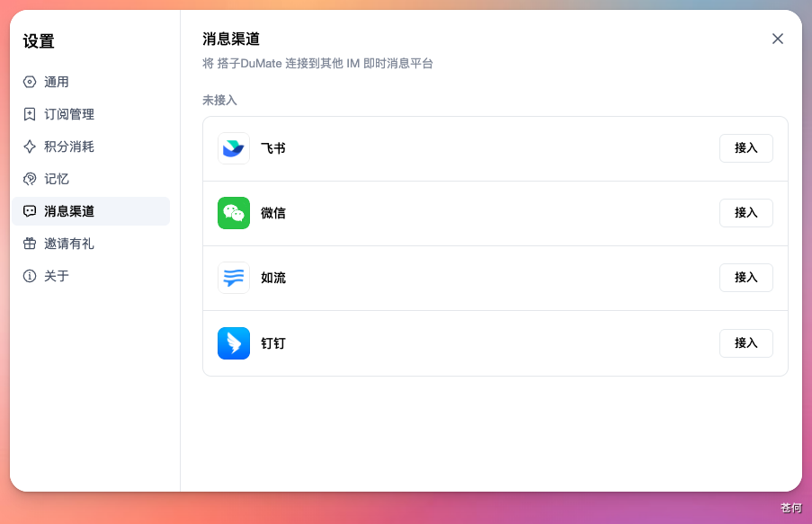Viewport: 812px width, 524px height.
Task: Click the 记忆 memory icon
Action: [x=30, y=179]
